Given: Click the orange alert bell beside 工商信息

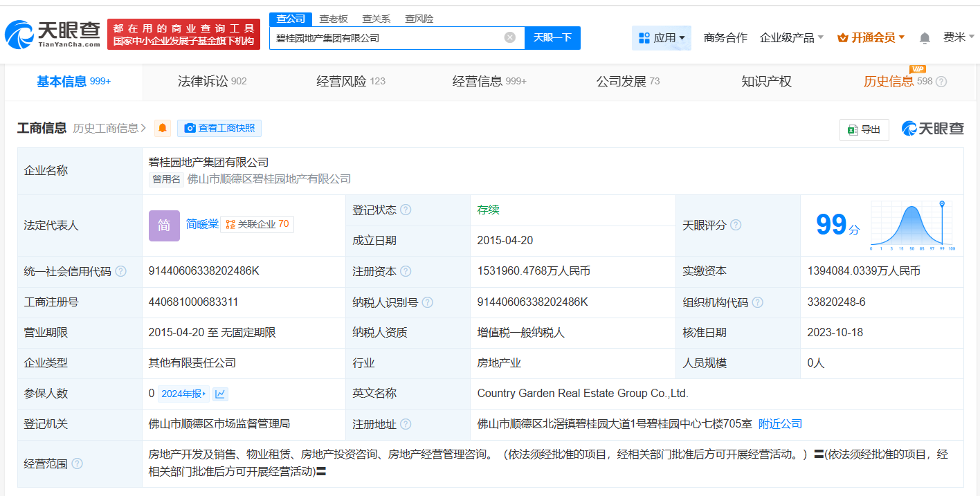Looking at the screenshot, I should (x=163, y=128).
